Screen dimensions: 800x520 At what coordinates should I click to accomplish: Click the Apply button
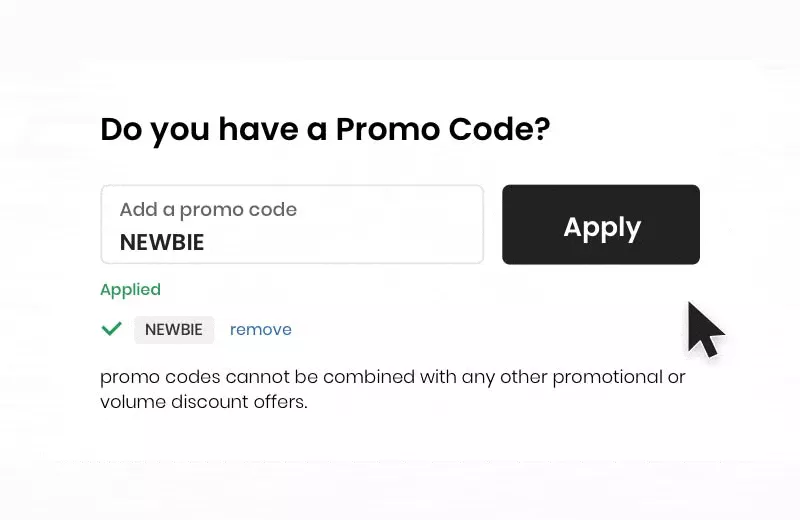601,225
